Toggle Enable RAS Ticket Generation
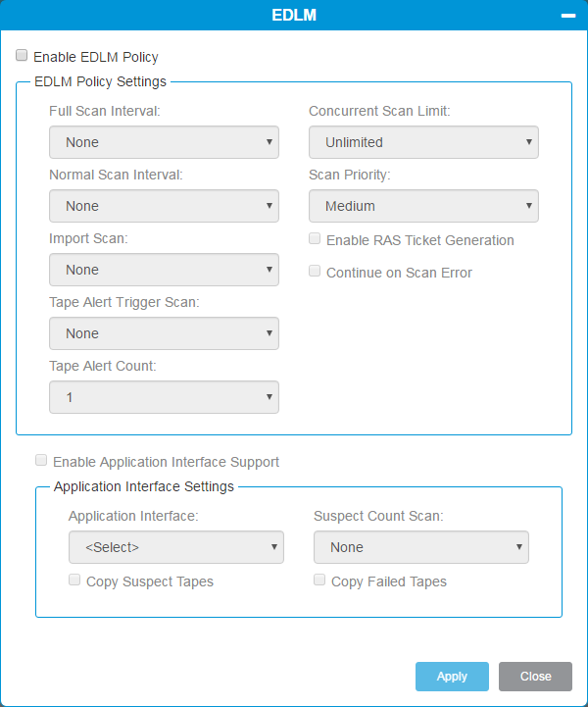 (315, 239)
